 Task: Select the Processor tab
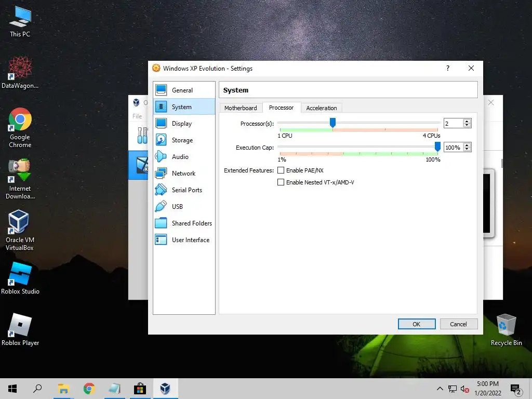pyautogui.click(x=281, y=108)
